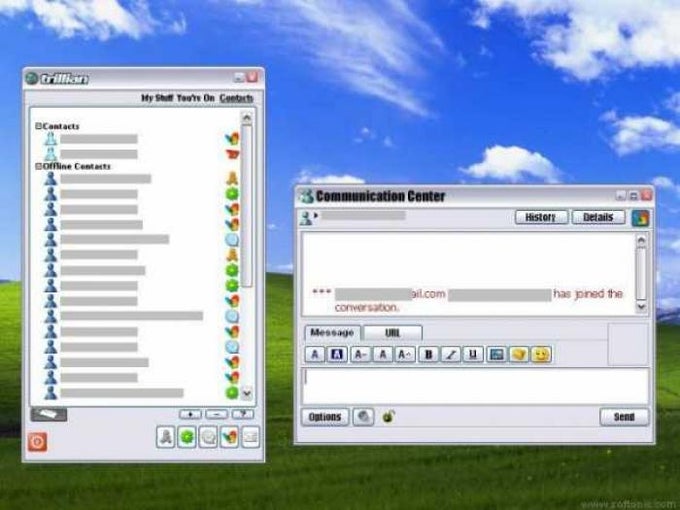Open the Yahoo smiley connection icon
This screenshot has height=510, width=680.
(208, 437)
